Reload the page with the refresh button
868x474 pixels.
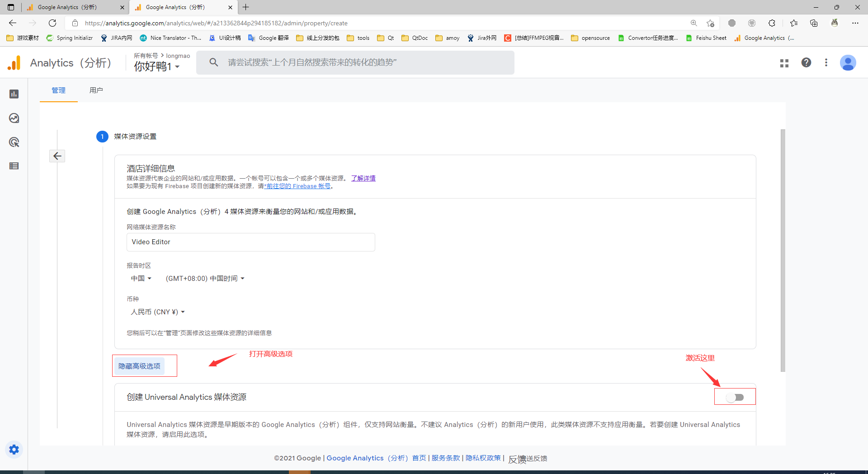(52, 23)
